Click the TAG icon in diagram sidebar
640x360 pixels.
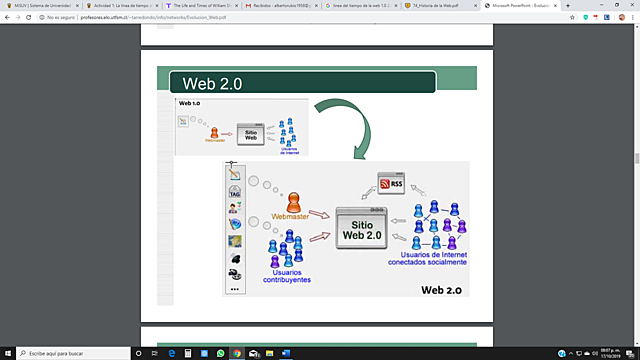click(x=235, y=192)
